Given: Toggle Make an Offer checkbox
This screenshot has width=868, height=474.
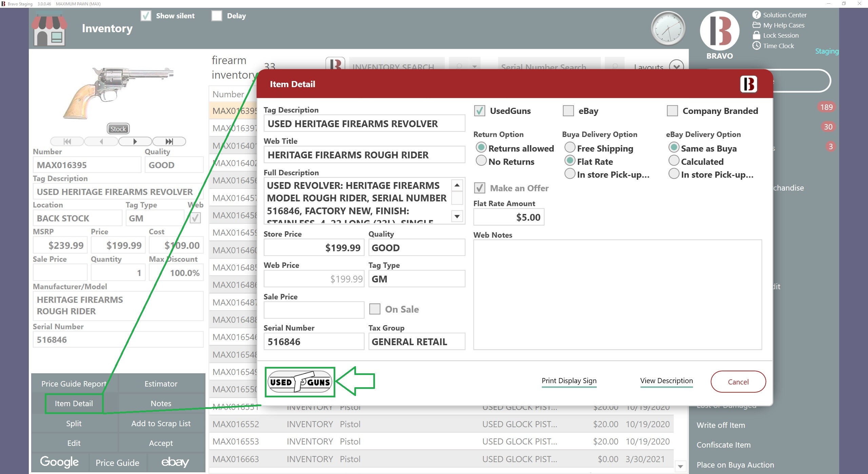Looking at the screenshot, I should coord(479,188).
